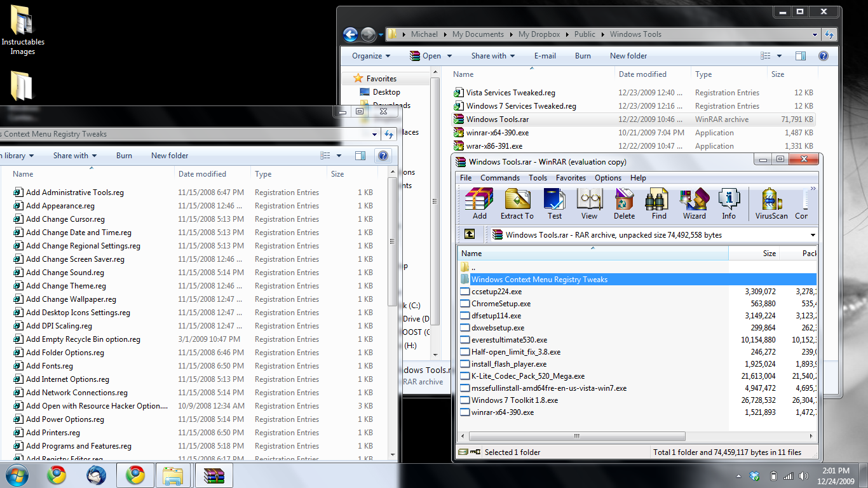Click Favorites in Explorer navigation pane
The image size is (868, 488).
381,79
